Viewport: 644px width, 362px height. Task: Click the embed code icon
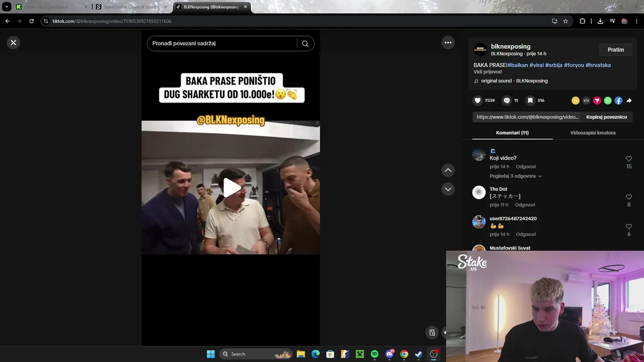pos(586,101)
